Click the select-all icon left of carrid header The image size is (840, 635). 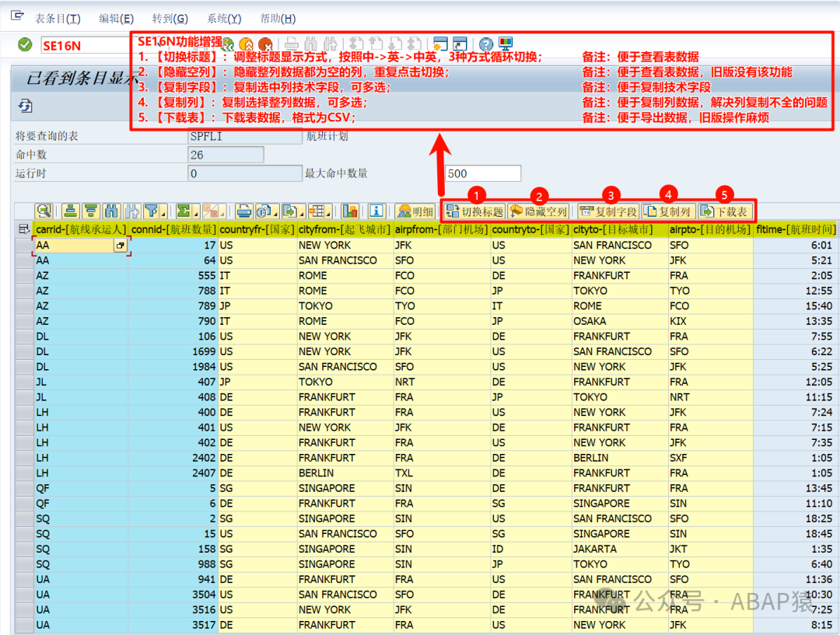(x=23, y=229)
